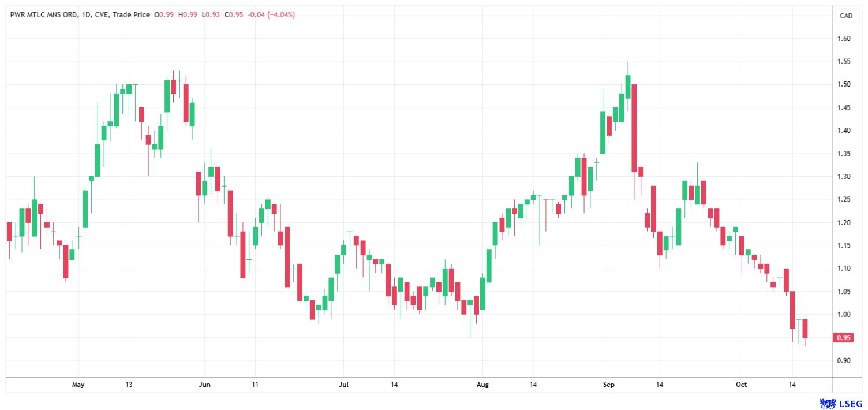Click the 1.45 price axis label
This screenshot has height=410, width=868.
pos(844,107)
